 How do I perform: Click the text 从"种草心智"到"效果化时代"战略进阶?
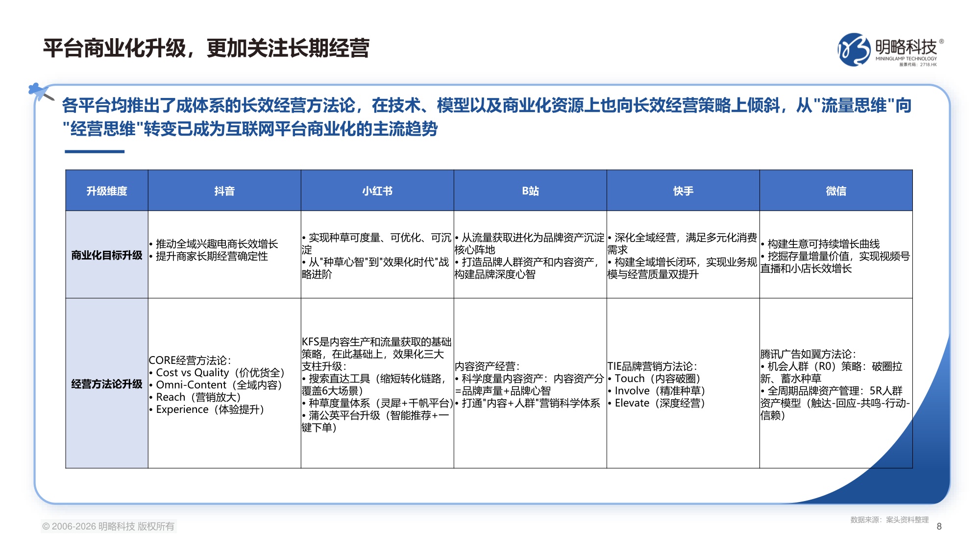376,268
